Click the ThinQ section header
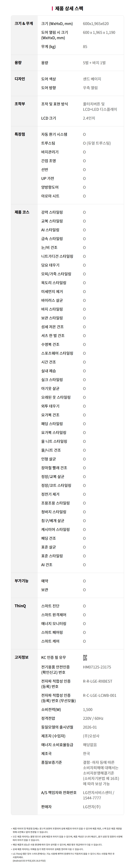 pos(20,606)
